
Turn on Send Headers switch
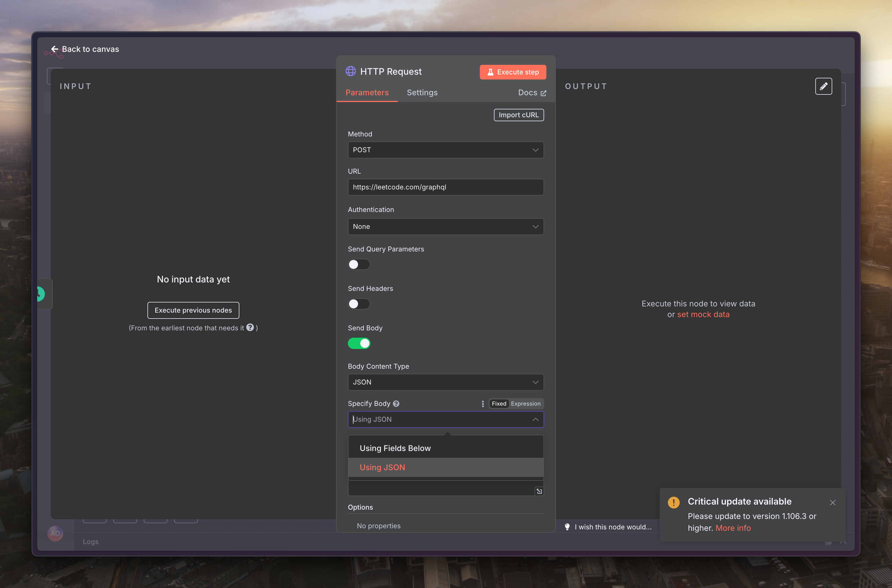tap(359, 304)
